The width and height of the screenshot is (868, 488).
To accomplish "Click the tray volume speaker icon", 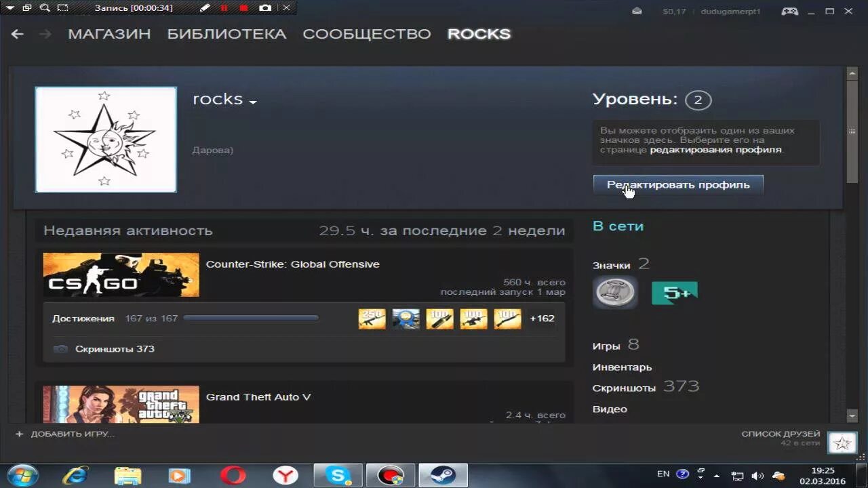I will pos(757,476).
